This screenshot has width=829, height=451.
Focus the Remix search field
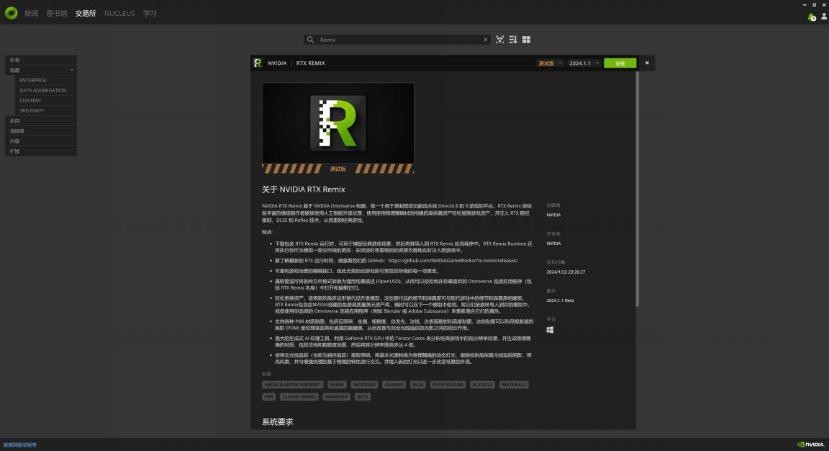[x=399, y=40]
